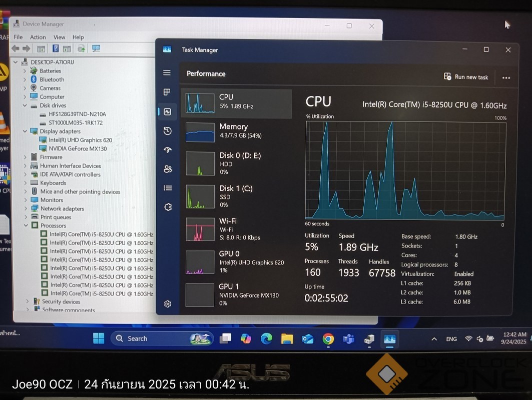This screenshot has width=532, height=400.
Task: Expand Network adapters category
Action: pos(26,208)
